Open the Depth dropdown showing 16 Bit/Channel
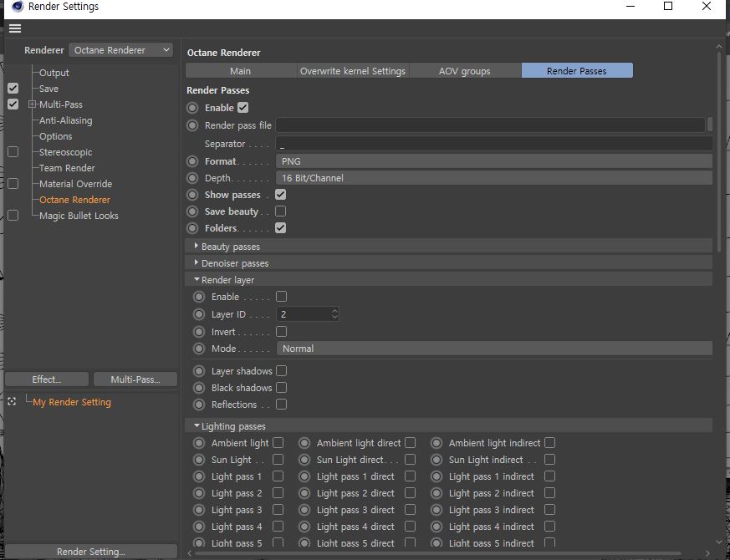The width and height of the screenshot is (730, 560). pyautogui.click(x=494, y=178)
